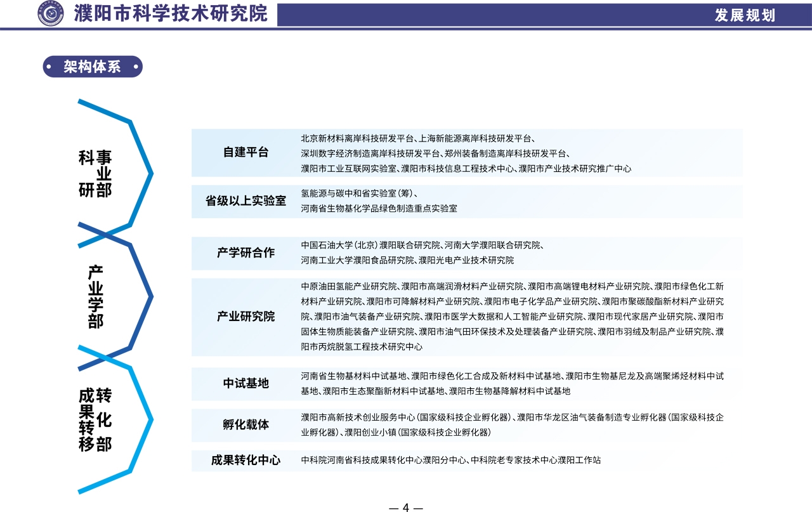Click 濮阳市高端润滑材料产业研究院 text
Image resolution: width=812 pixels, height=512 pixels.
pos(462,286)
